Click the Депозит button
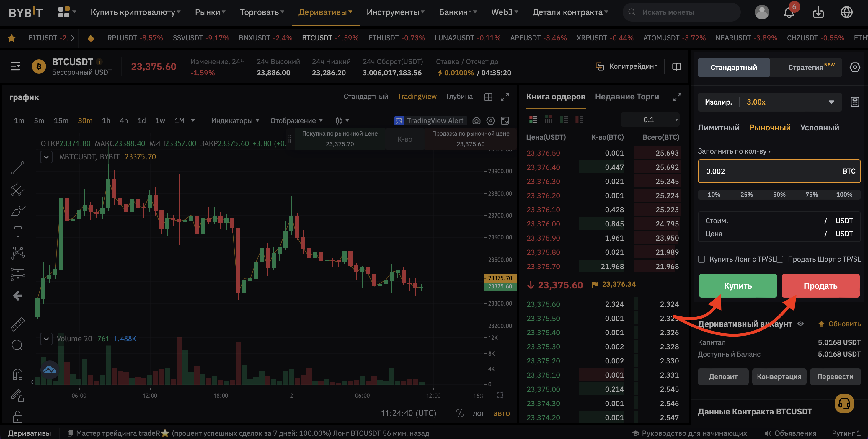Screen dimensions: 868x439 pos(723,376)
